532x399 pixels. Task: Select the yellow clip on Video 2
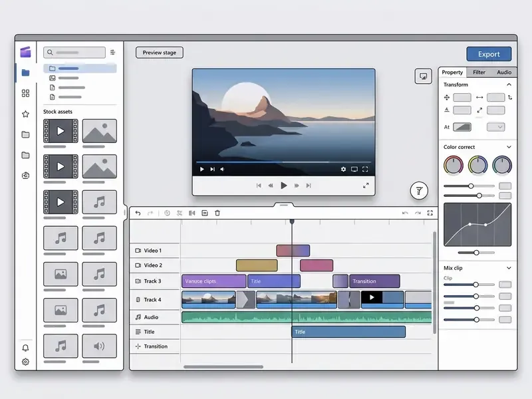click(257, 265)
